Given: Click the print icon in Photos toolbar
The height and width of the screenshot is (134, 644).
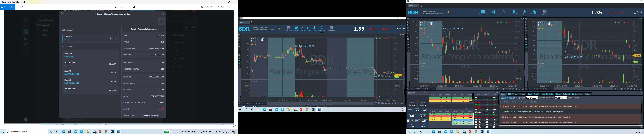Looking at the screenshot, I should click(x=229, y=7).
